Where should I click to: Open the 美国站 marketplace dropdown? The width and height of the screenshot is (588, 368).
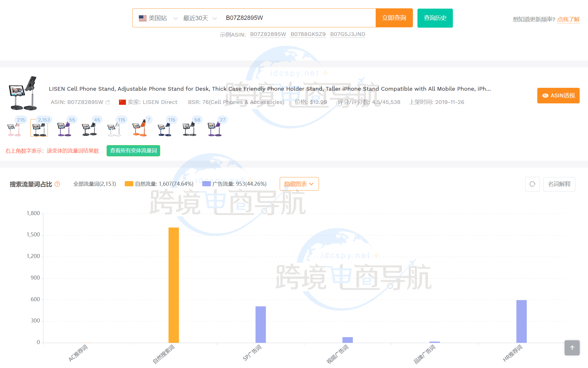pos(158,18)
